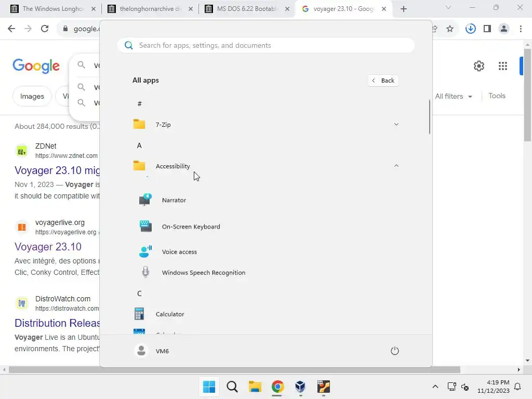Click Back in All apps
This screenshot has width=532, height=399.
pos(383,81)
